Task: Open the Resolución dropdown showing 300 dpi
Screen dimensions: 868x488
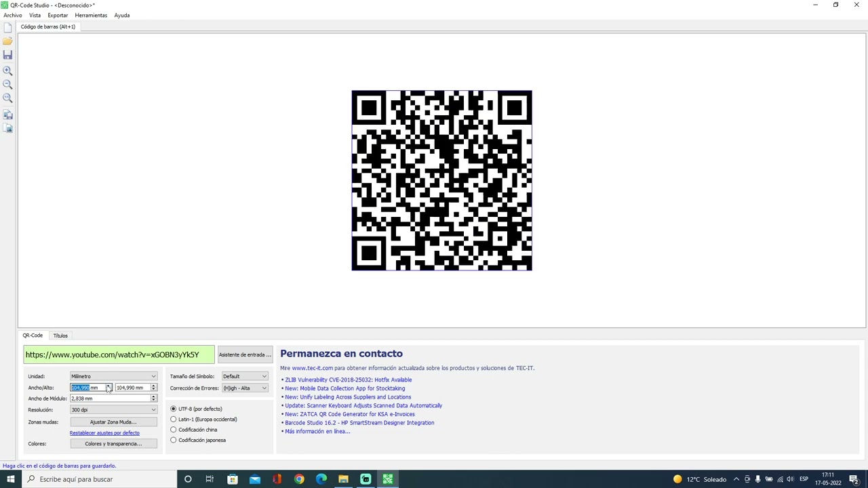Action: tap(113, 410)
